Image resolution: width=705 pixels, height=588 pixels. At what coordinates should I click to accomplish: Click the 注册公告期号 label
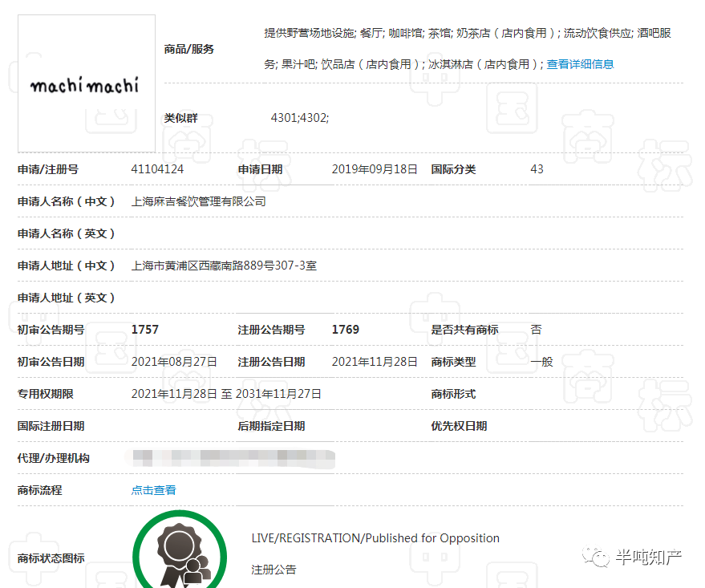(x=271, y=330)
